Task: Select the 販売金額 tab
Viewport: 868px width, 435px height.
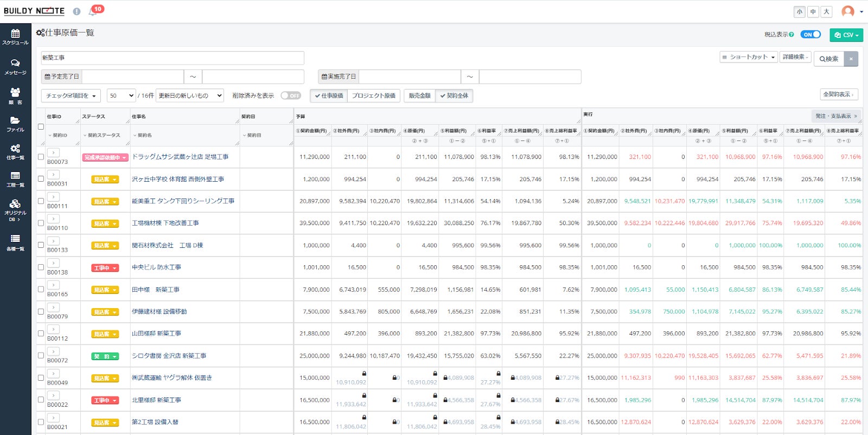Action: coord(419,95)
